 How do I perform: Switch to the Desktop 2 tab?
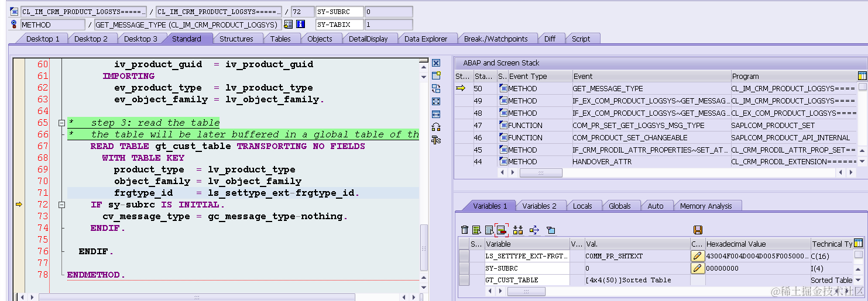pos(91,39)
